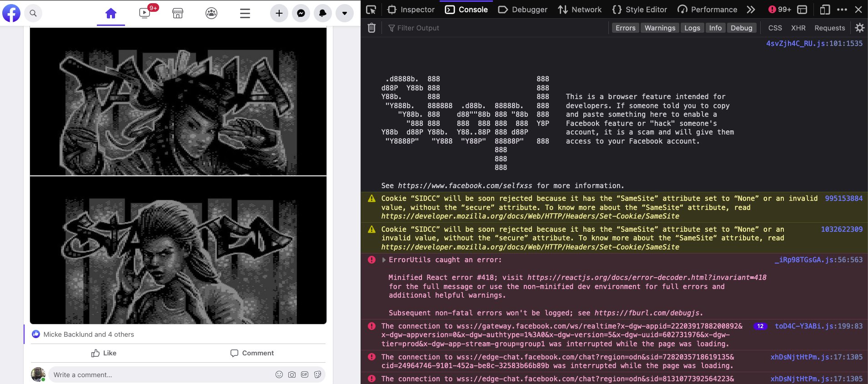The image size is (868, 384).
Task: Open Style Editor tab
Action: pos(639,10)
